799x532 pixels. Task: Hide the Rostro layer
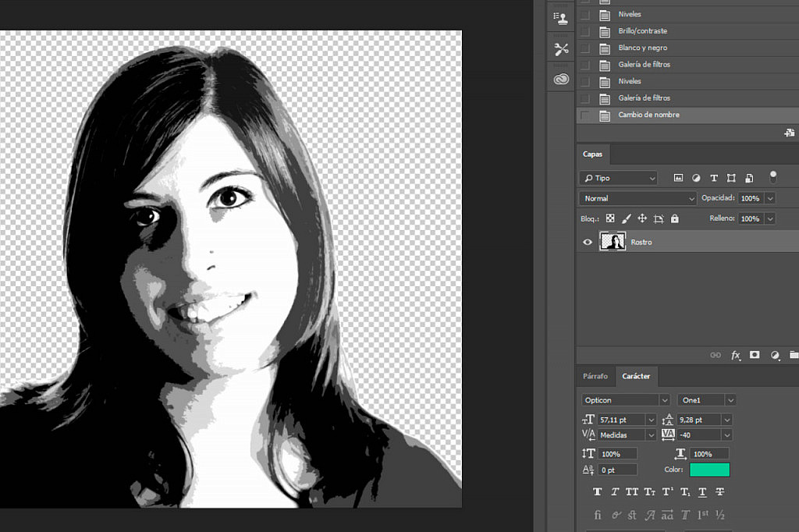coord(588,242)
